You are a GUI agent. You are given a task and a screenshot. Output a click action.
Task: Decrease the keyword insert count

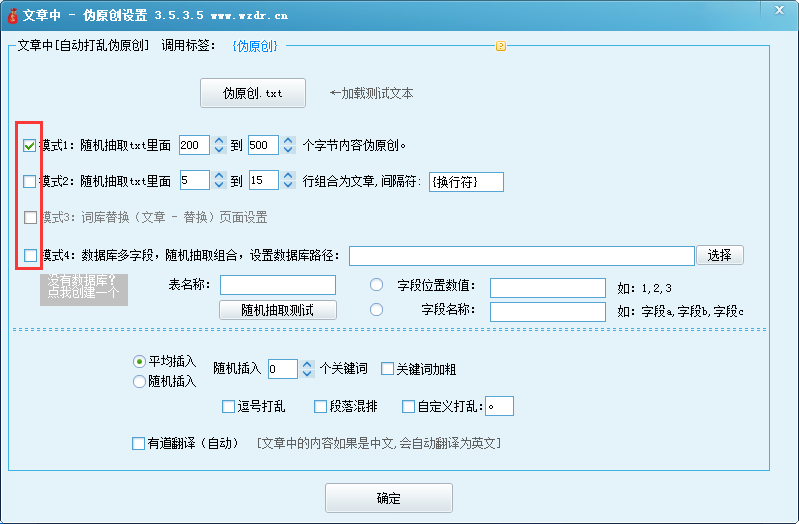[307, 373]
